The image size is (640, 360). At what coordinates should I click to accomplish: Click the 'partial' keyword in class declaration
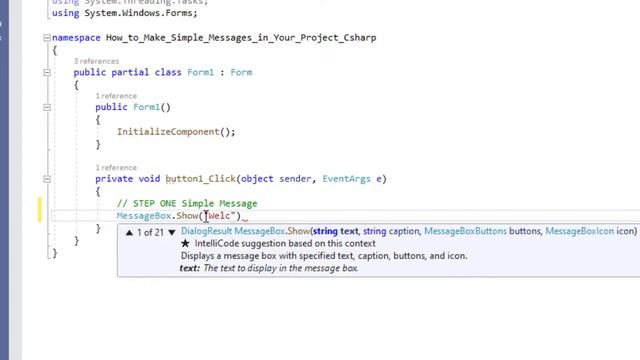point(130,72)
